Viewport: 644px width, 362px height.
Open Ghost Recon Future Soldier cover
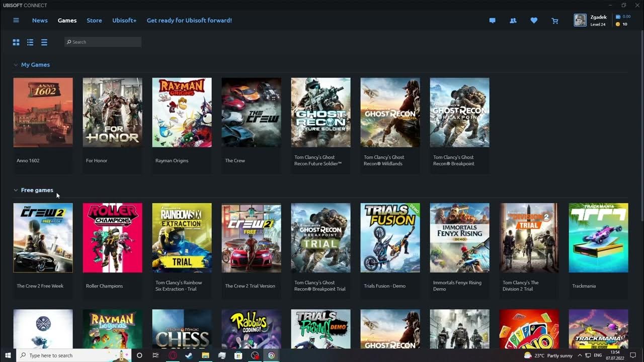pos(320,112)
